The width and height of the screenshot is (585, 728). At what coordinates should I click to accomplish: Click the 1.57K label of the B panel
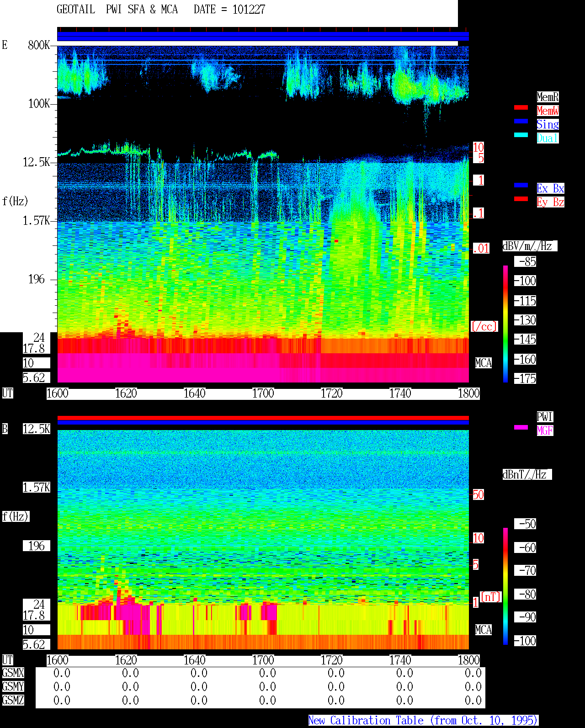[37, 487]
